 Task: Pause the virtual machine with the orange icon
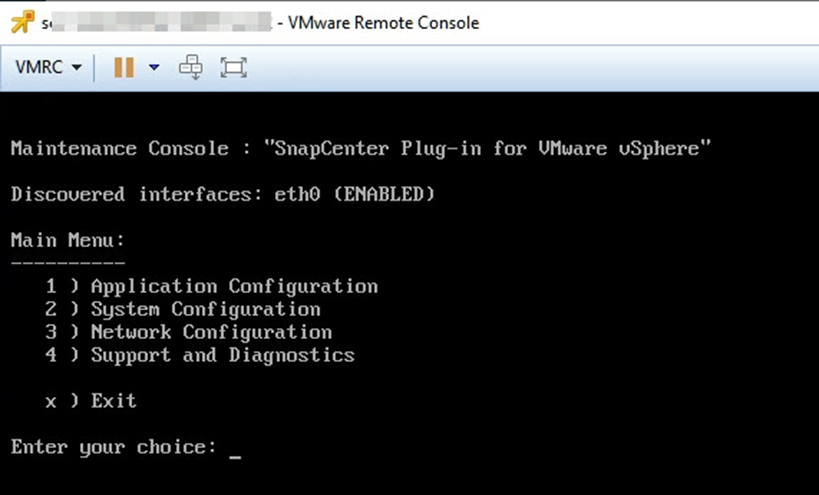(124, 68)
